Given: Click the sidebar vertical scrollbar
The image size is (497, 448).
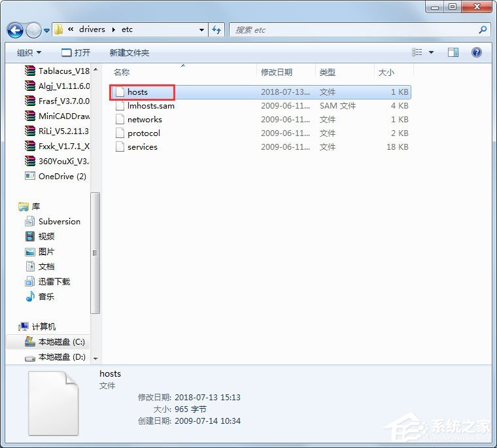Looking at the screenshot, I should (x=95, y=252).
